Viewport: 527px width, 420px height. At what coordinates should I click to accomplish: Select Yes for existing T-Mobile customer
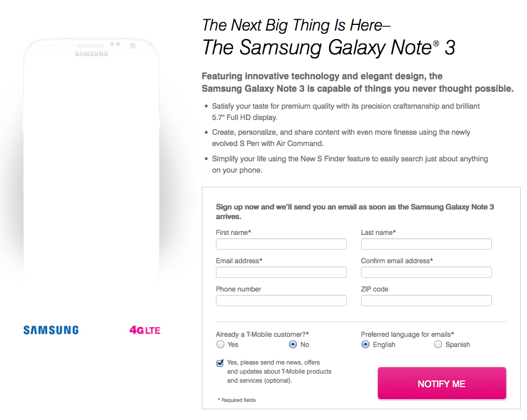[x=220, y=344]
